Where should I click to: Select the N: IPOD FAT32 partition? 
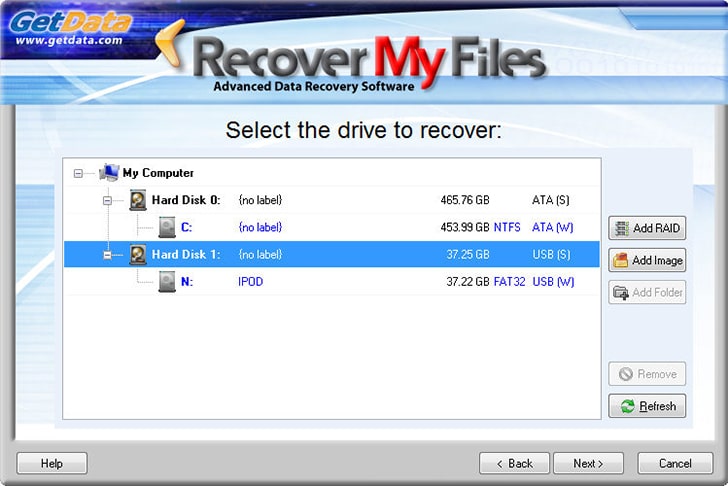coord(332,282)
